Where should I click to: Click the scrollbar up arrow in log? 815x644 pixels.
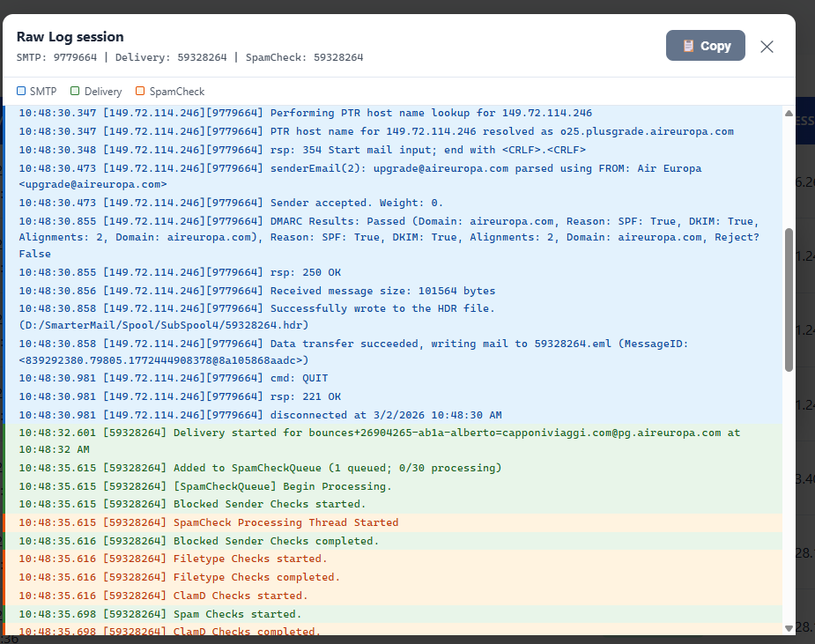click(x=789, y=114)
